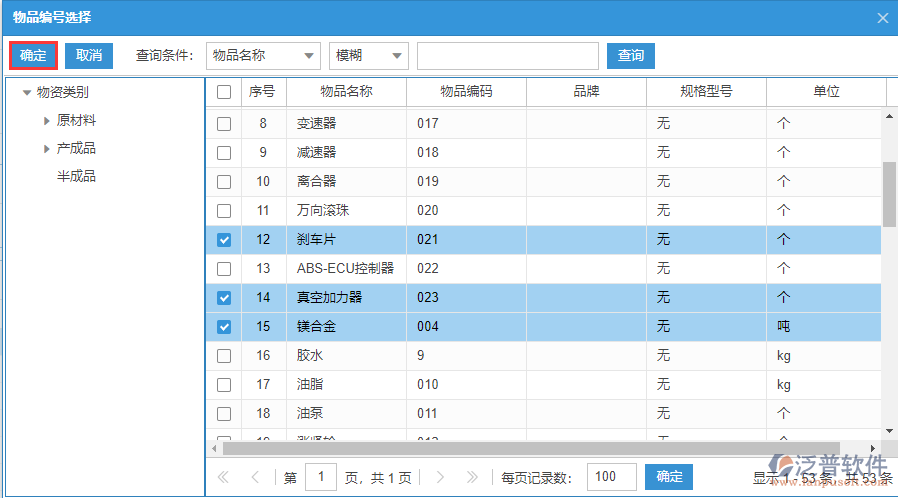This screenshot has width=898, height=498.
Task: Confirm records per page with 确定
Action: (x=669, y=477)
